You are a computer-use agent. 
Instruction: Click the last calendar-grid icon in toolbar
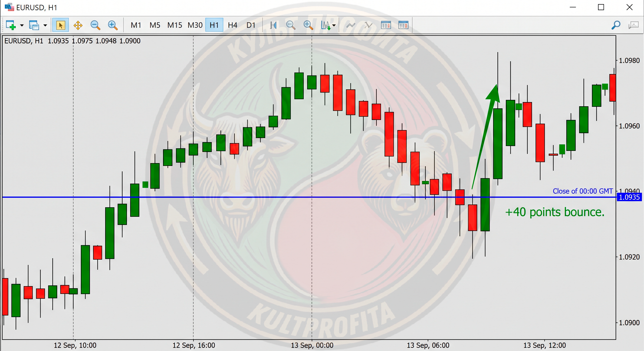(403, 25)
